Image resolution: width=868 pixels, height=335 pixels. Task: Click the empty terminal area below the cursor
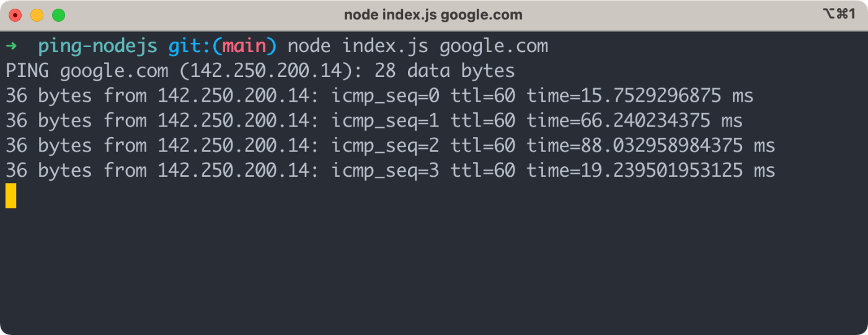(434, 267)
